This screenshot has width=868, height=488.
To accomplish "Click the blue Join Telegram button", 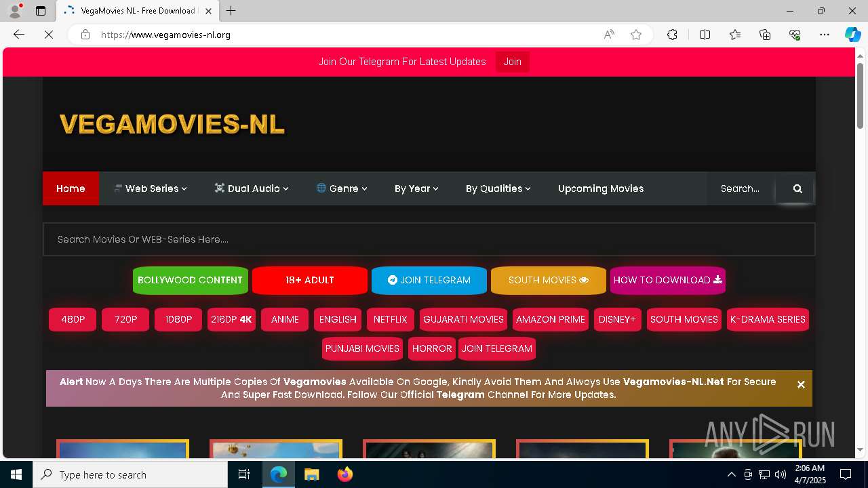I will point(429,280).
